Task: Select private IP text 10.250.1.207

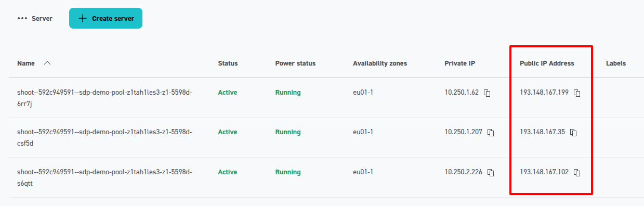Action: (x=463, y=132)
